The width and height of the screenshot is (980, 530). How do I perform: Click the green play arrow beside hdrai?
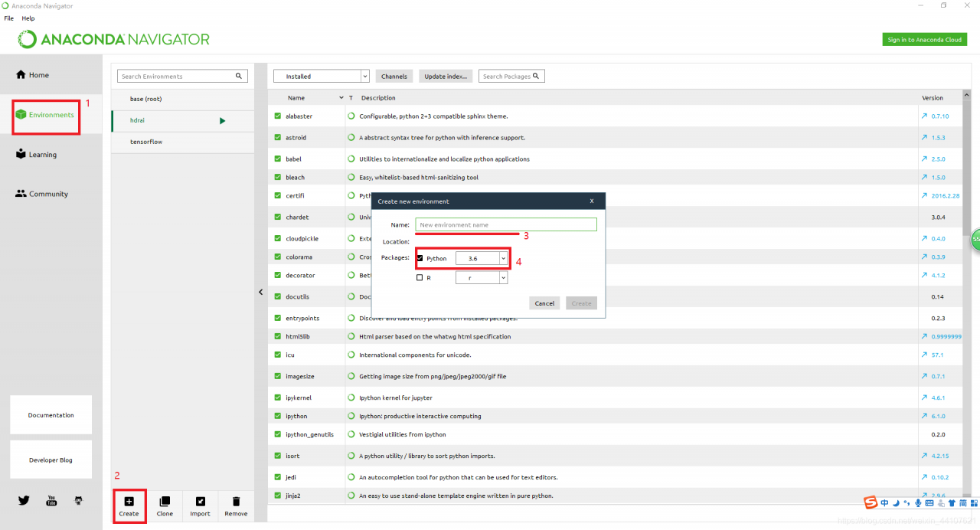coord(223,120)
